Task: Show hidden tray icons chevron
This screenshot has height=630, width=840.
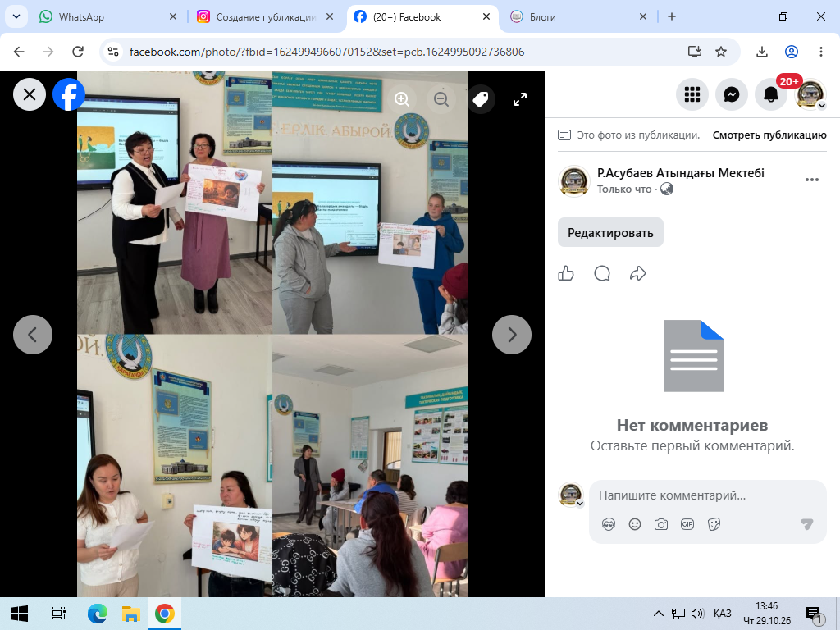Action: [x=659, y=614]
